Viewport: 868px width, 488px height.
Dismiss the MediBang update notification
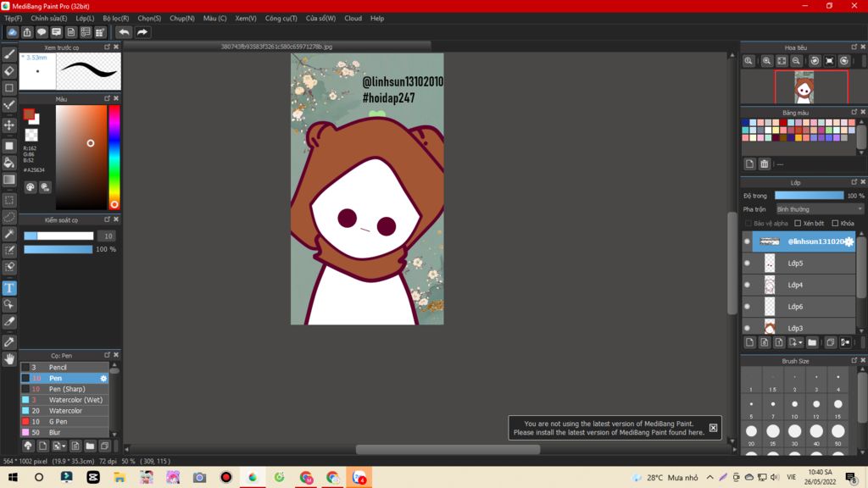[713, 428]
